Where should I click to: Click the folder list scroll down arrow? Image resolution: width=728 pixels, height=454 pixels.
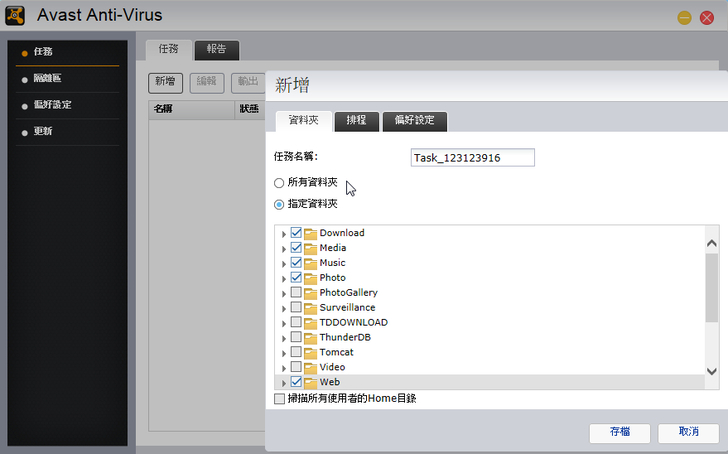coord(712,371)
